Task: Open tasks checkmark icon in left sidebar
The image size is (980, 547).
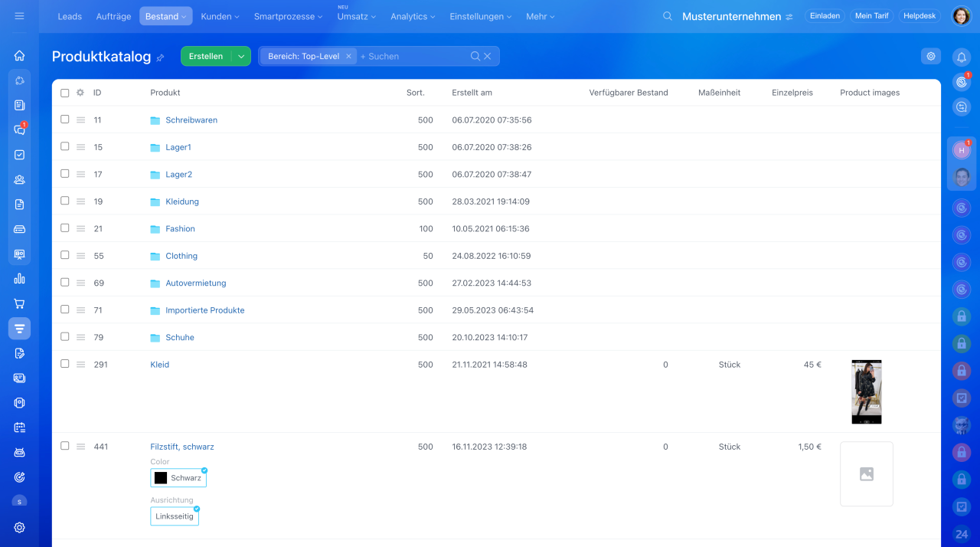Action: click(19, 155)
